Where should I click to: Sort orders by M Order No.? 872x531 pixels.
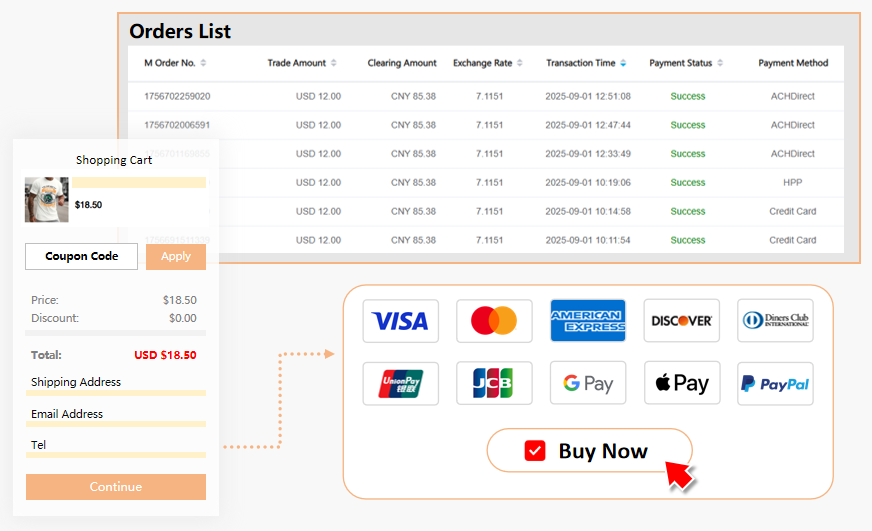tap(204, 63)
